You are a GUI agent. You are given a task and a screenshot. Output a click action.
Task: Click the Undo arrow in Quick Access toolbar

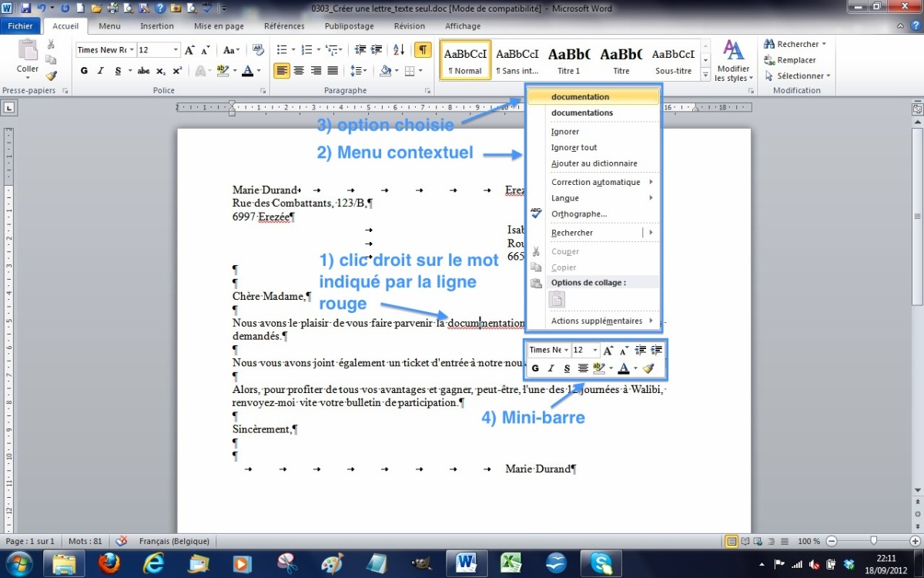[41, 8]
